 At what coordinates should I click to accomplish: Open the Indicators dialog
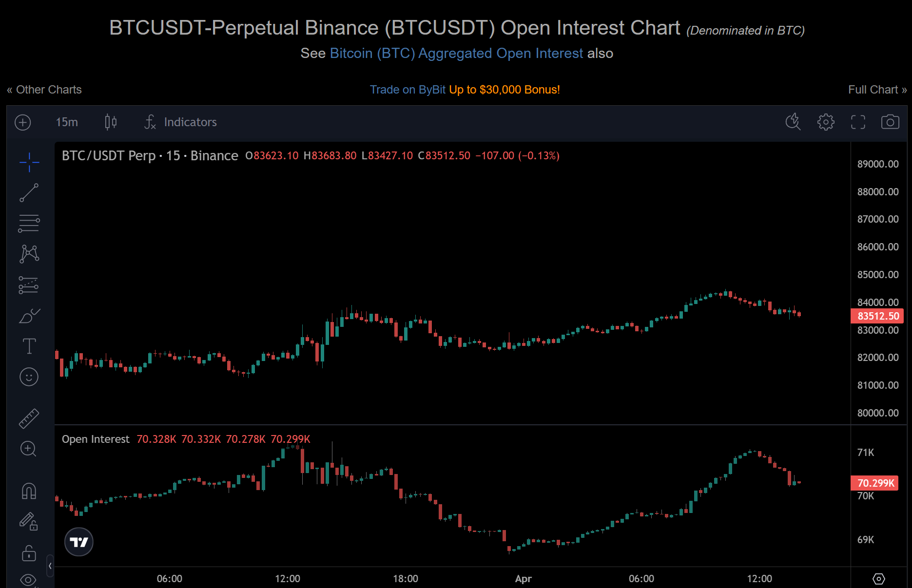tap(180, 122)
